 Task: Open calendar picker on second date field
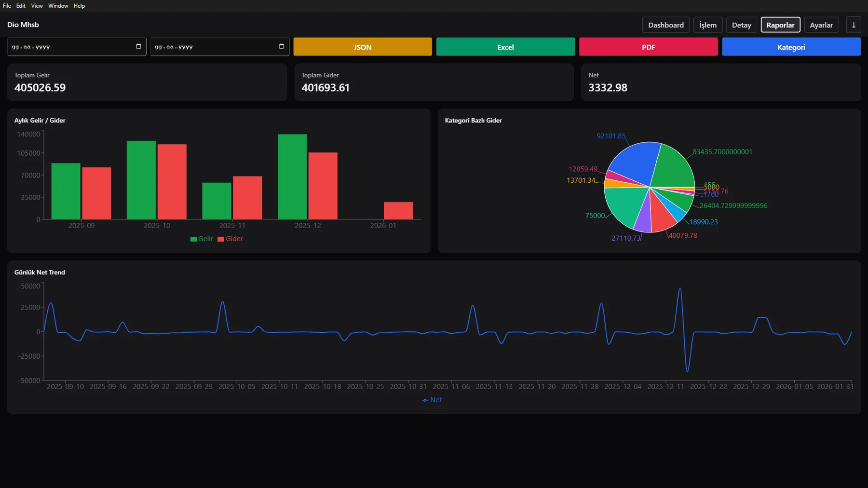(282, 47)
